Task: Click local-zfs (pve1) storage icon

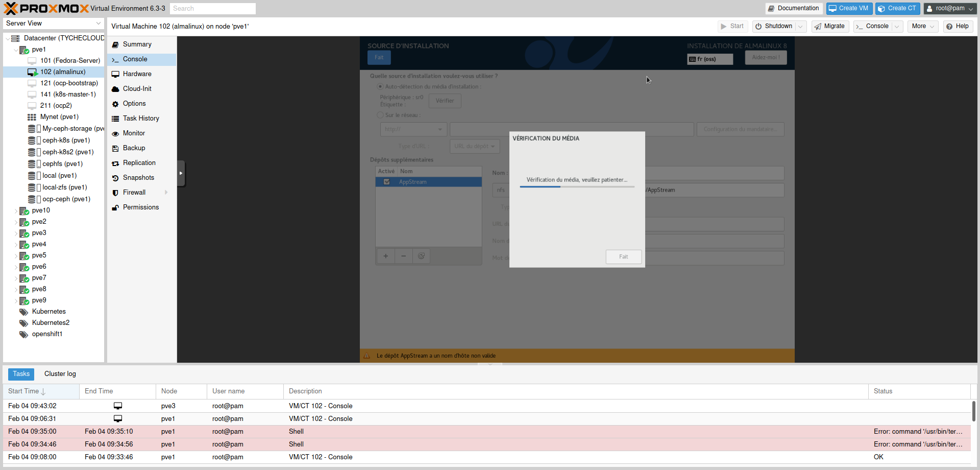Action: pos(34,187)
